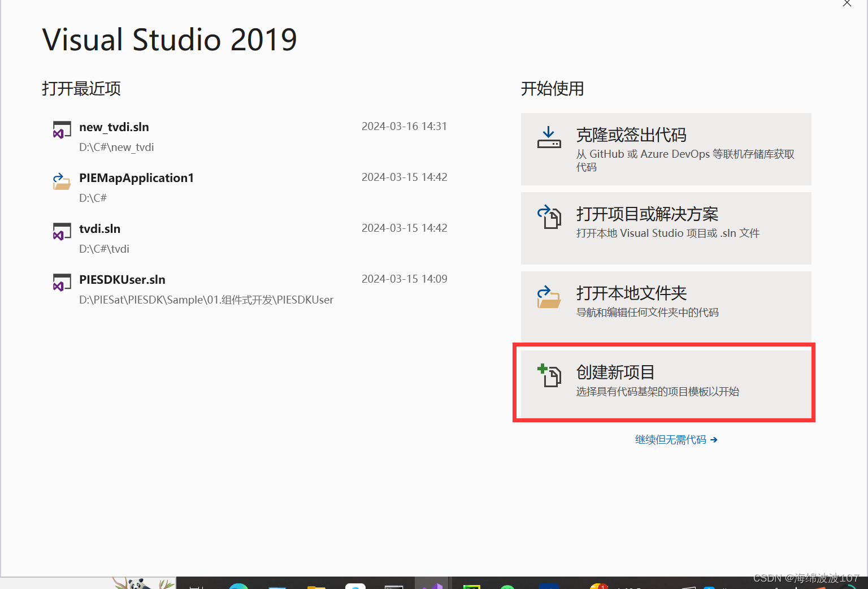868x589 pixels.
Task: Click the open local folder icon
Action: coord(549,297)
